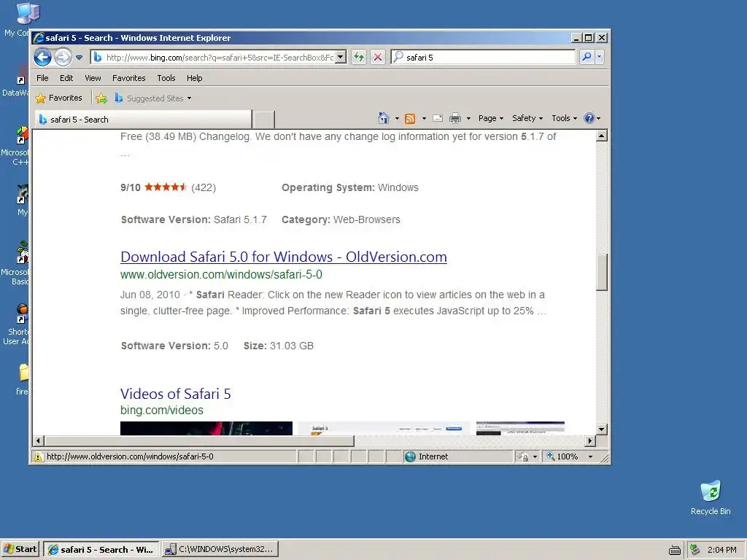Click the horizontal scrollbar thumb
747x560 pixels.
(199, 441)
